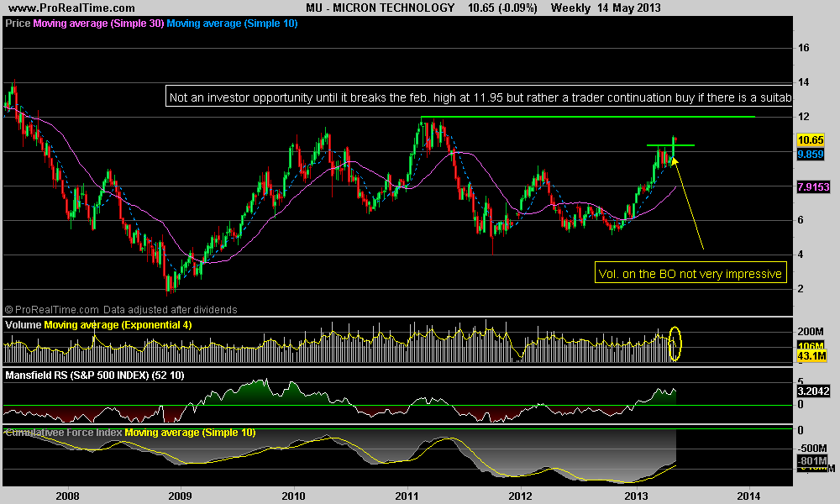Select the 2011 label on time axis
This screenshot has height=504, width=840.
pos(407,496)
